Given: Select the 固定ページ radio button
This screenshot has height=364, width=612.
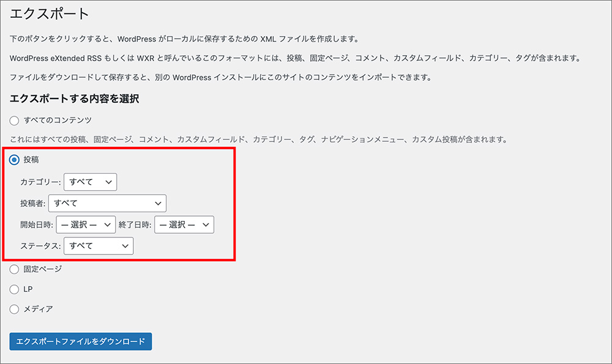Looking at the screenshot, I should [x=15, y=269].
